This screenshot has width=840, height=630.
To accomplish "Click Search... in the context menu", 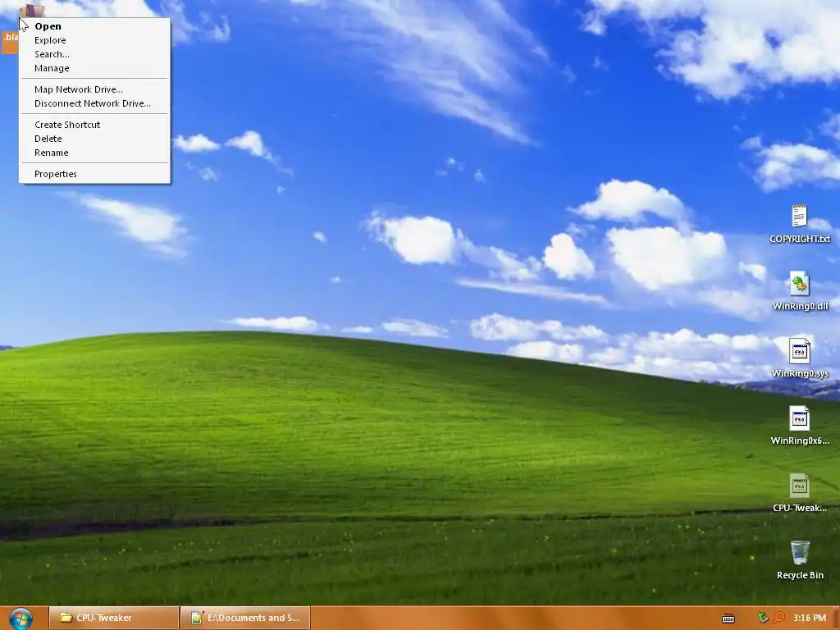I will [x=94, y=54].
